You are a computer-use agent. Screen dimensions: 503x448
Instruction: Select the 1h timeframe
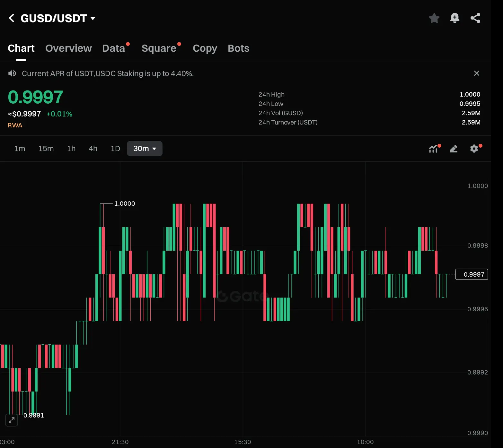(x=71, y=149)
